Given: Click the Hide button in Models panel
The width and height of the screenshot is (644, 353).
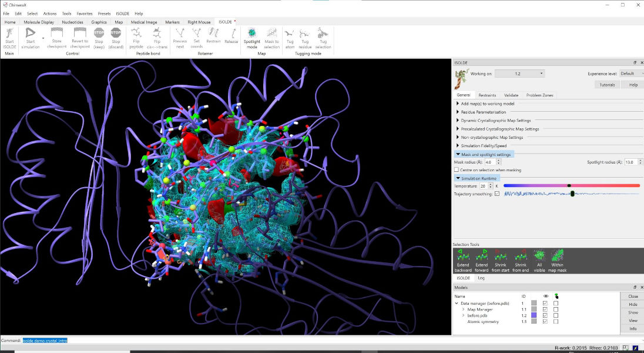Looking at the screenshot, I should coord(633,304).
